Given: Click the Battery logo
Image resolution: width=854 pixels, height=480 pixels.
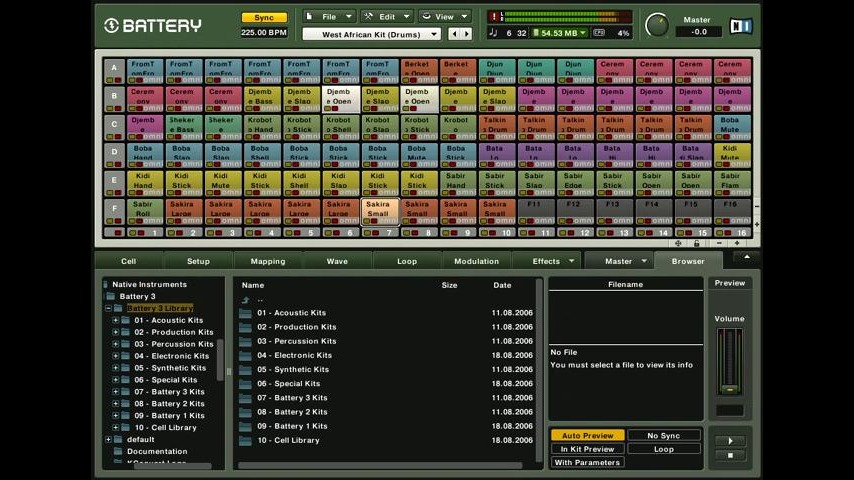Looking at the screenshot, I should 153,25.
